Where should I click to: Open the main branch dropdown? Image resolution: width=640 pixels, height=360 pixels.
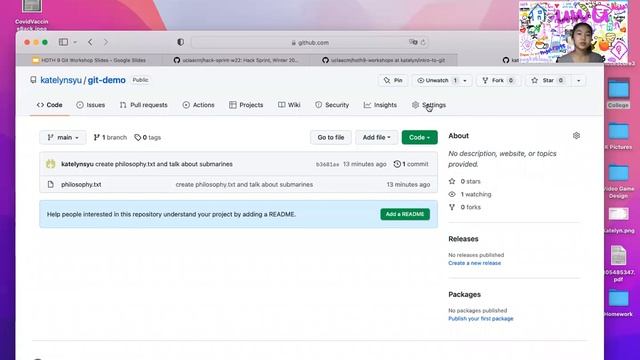pos(62,138)
